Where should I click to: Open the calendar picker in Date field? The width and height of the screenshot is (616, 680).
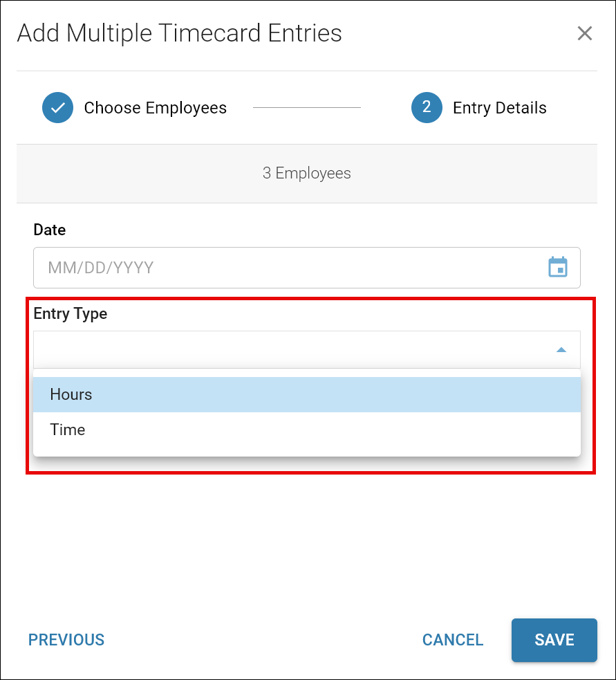coord(557,267)
